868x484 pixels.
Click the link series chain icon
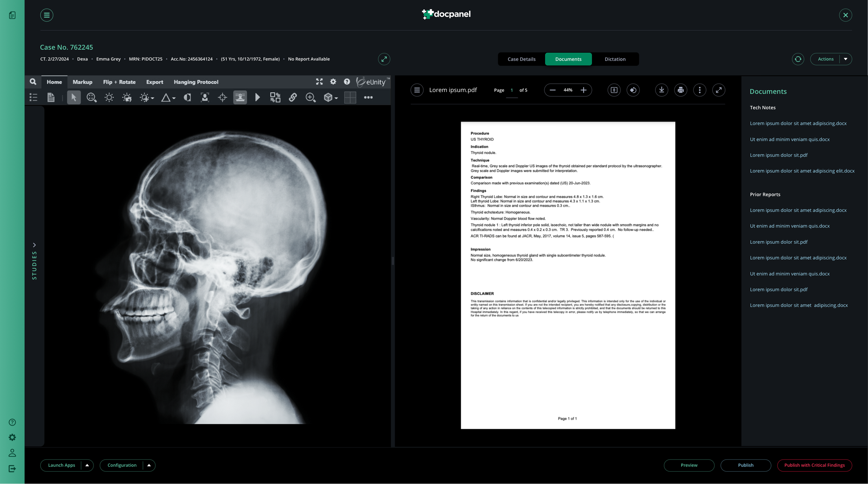[293, 98]
